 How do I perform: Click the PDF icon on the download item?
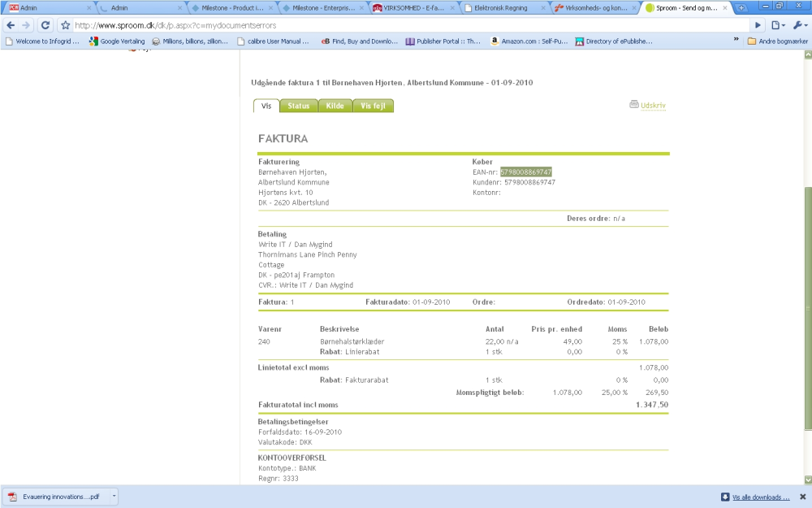click(x=12, y=497)
